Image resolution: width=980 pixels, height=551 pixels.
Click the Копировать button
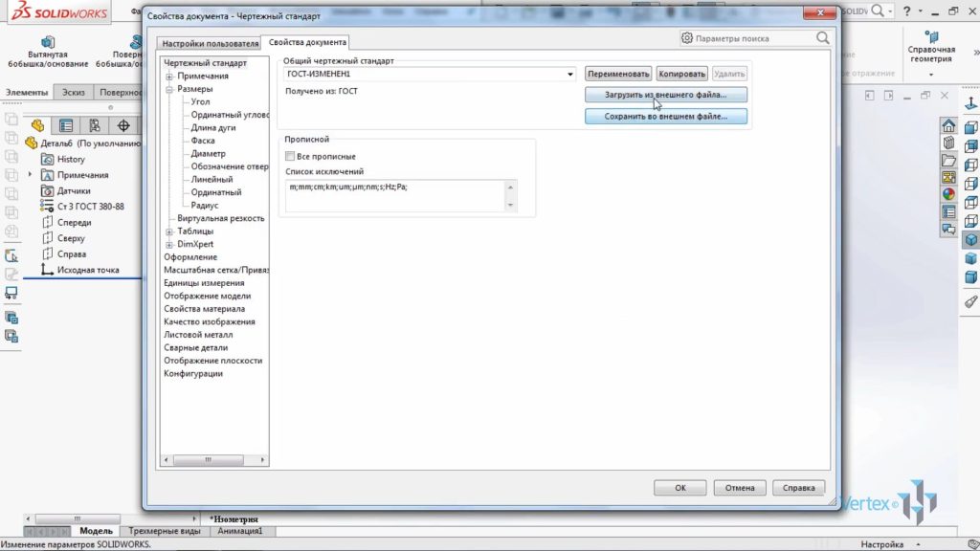pyautogui.click(x=681, y=74)
